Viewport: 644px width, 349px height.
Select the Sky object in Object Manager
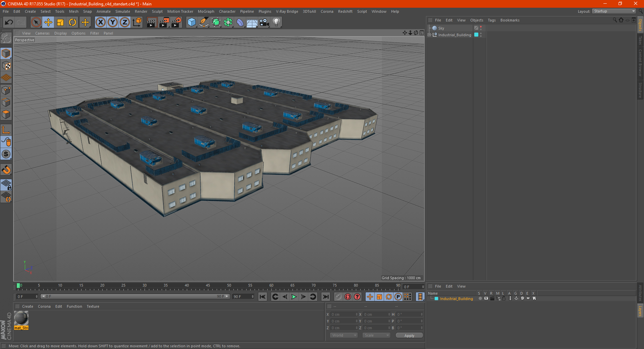441,28
